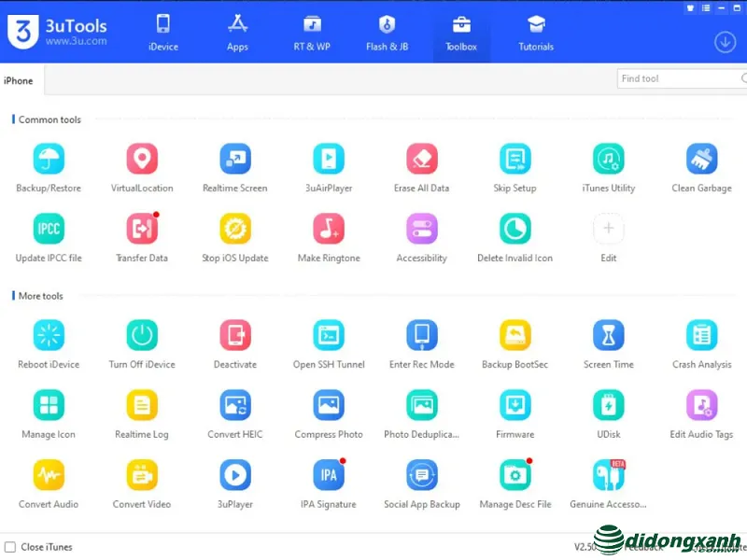The image size is (747, 560).
Task: Select Reboot iDevice
Action: (x=49, y=335)
